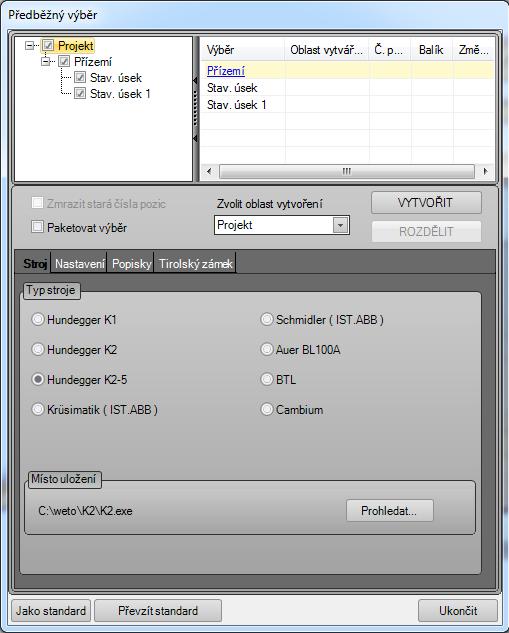Select the Stav. úsek 1 table row

(347, 105)
